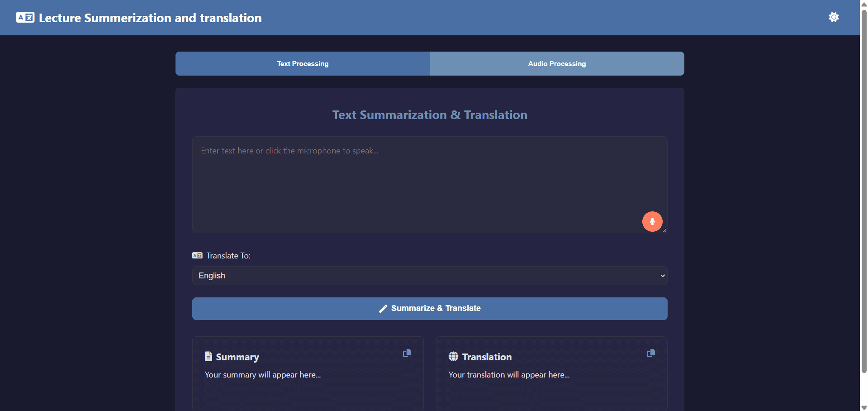Click the translate icon beside Translate To label

pos(197,255)
